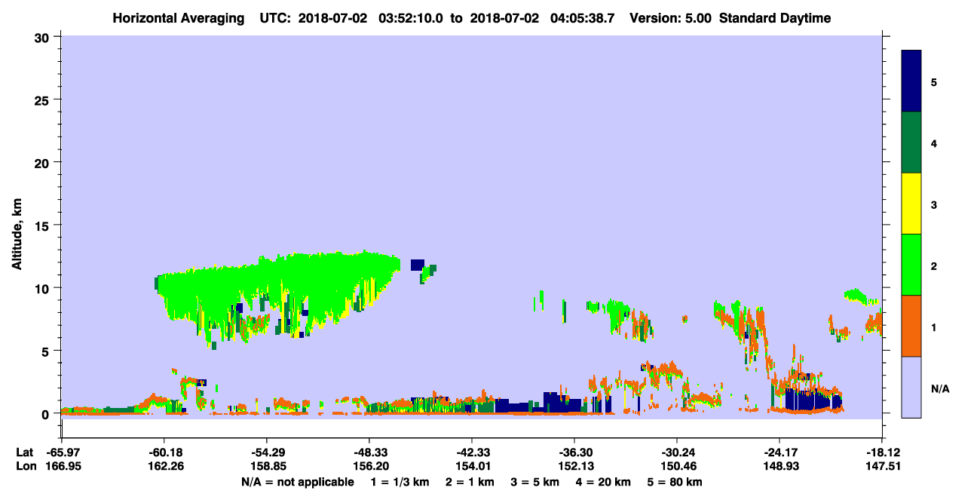Screen dimensions: 980x503
Task: Click the longitude value 154.01
Action: (x=472, y=467)
